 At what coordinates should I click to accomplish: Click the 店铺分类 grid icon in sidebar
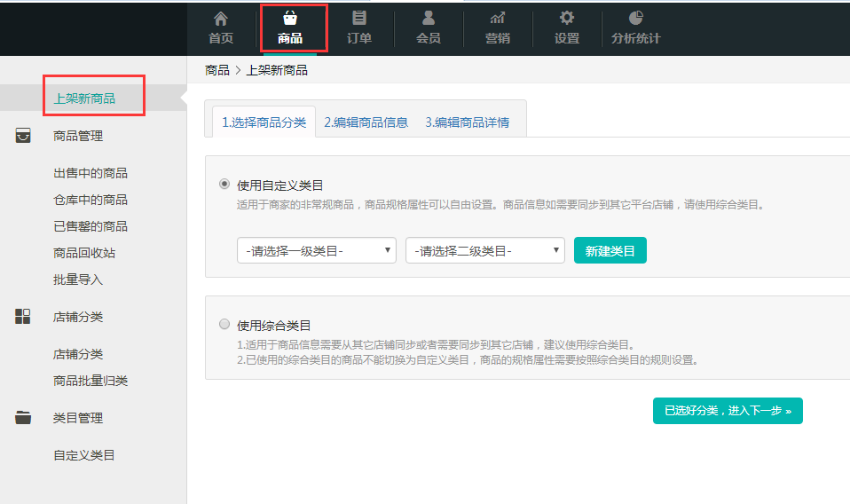coord(23,317)
